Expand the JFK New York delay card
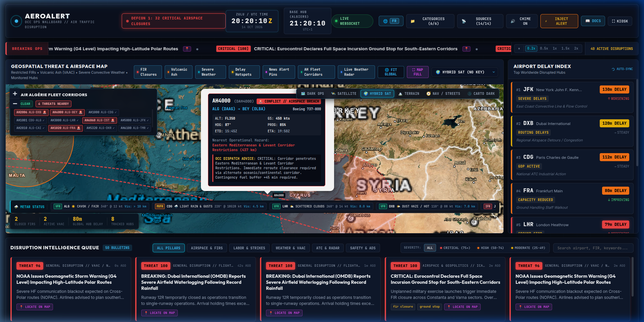The image size is (644, 322). (572, 97)
